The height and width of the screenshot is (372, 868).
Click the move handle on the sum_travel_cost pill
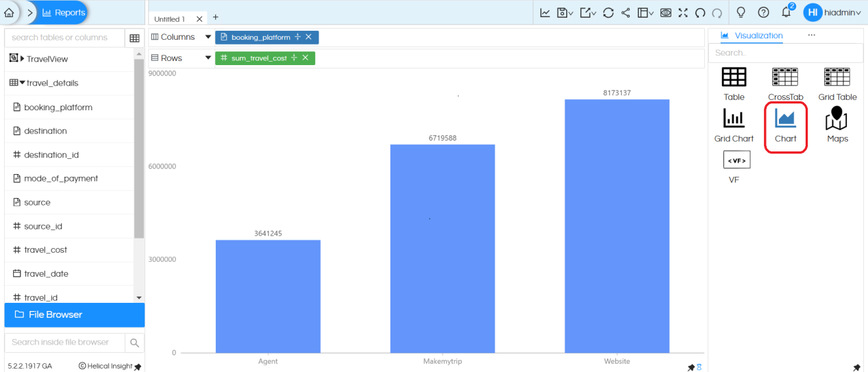pyautogui.click(x=294, y=58)
